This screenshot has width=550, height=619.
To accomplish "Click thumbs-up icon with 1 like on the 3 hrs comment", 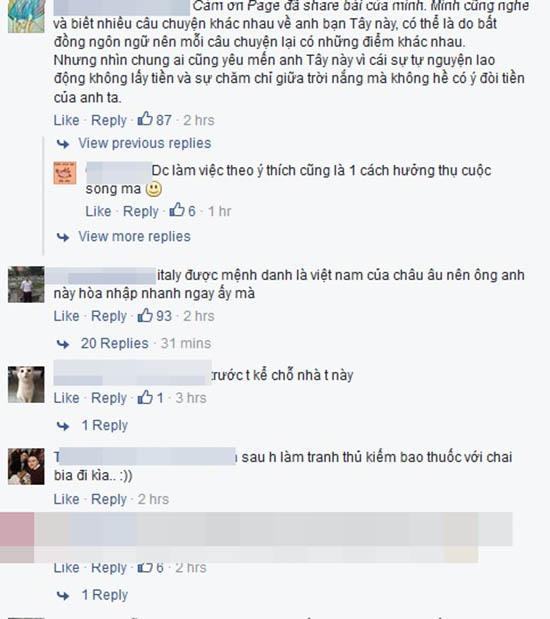I will (145, 397).
